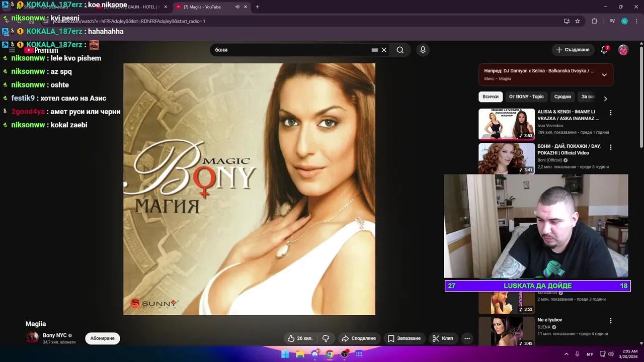This screenshot has width=644, height=362.
Task: Open File Explorer from taskbar
Action: coord(300,354)
